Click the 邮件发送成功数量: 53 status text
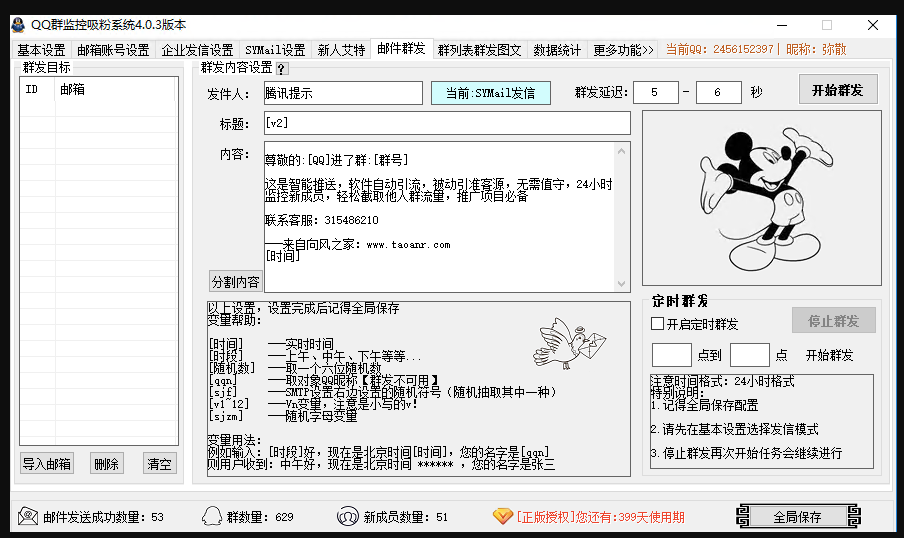The width and height of the screenshot is (904, 538). click(104, 517)
